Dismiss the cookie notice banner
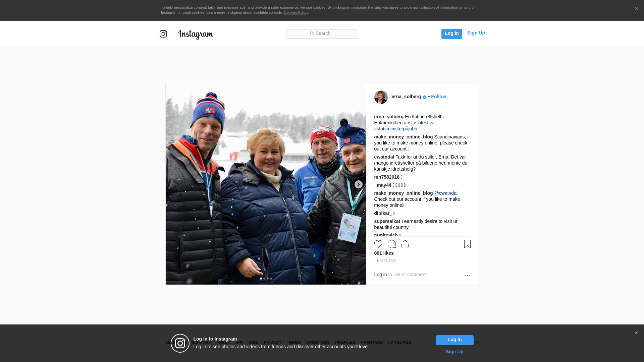The image size is (644, 362). [x=636, y=8]
